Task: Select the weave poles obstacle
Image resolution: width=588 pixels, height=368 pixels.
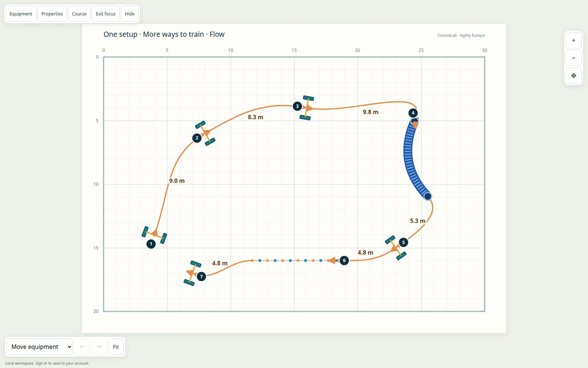Action: pos(294,260)
